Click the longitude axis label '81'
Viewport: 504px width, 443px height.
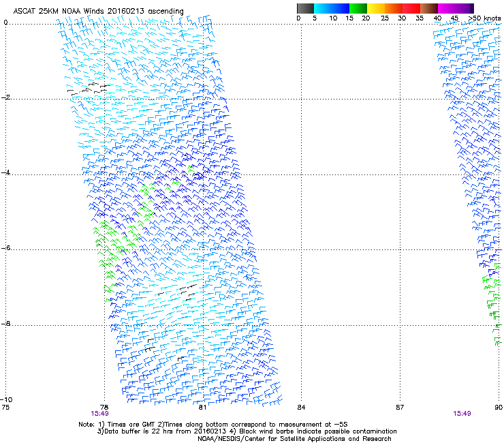tap(202, 408)
